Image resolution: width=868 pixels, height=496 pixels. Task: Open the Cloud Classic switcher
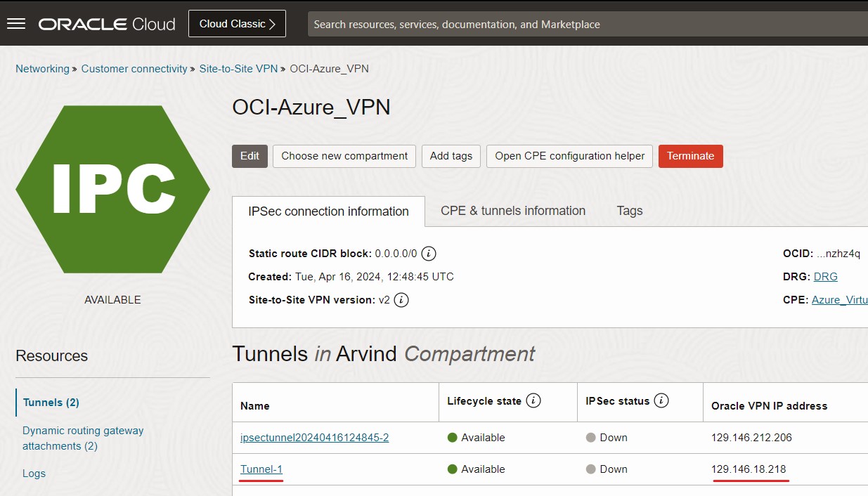237,24
